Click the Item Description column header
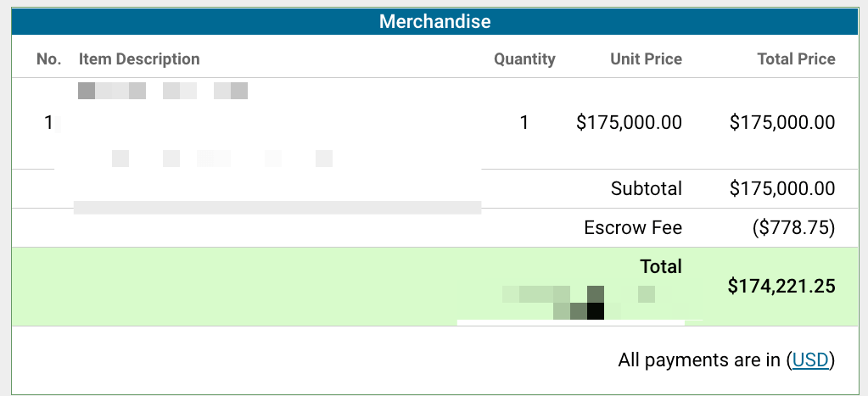Screen dimensions: 868x396 pyautogui.click(x=139, y=59)
